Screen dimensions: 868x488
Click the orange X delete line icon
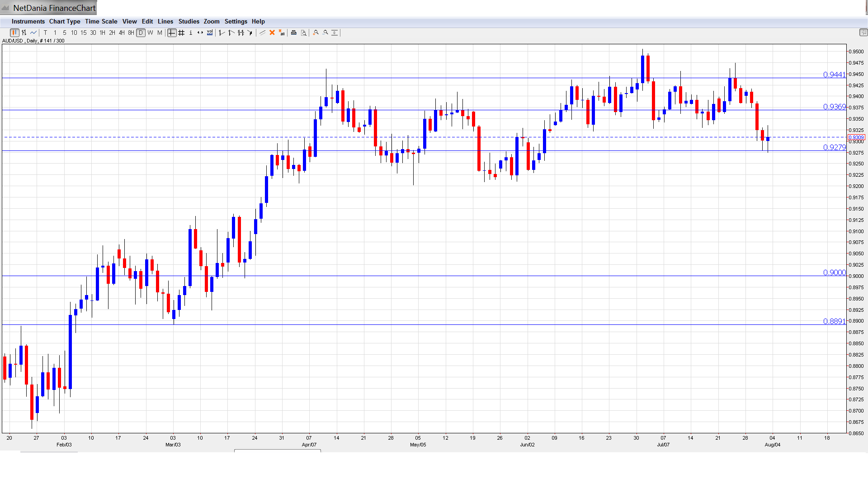(x=272, y=33)
